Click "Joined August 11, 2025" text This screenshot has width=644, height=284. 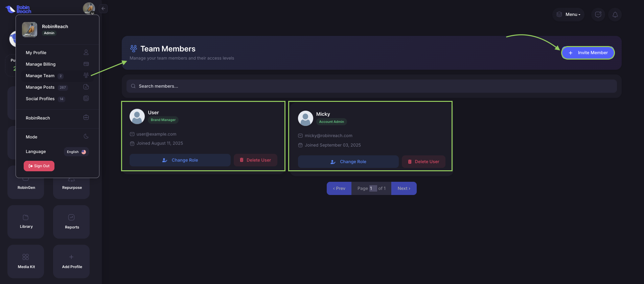[x=160, y=144]
